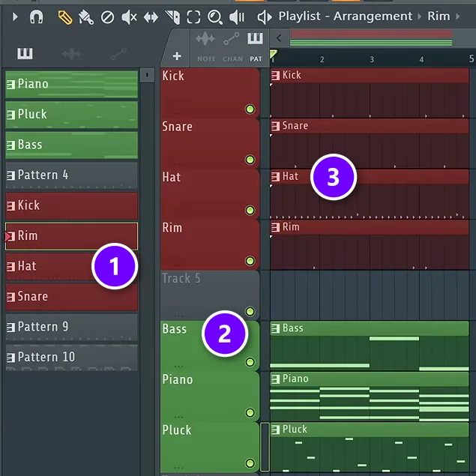The image size is (476, 476).
Task: Select Pattern 4 in the picker
Action: (72, 175)
